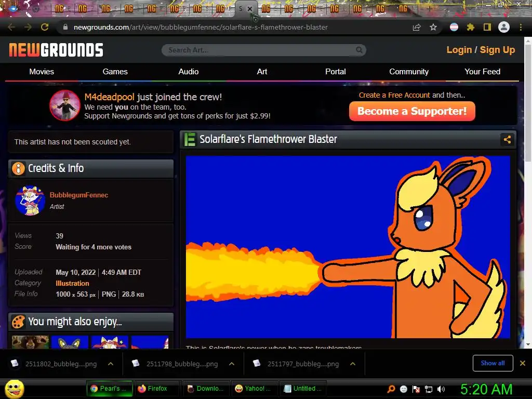Open the Art menu

pyautogui.click(x=262, y=72)
